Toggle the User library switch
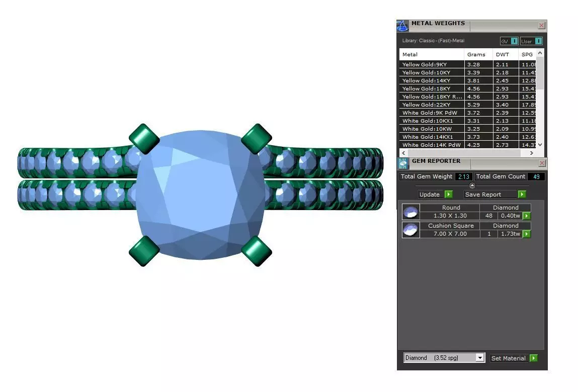 click(539, 41)
